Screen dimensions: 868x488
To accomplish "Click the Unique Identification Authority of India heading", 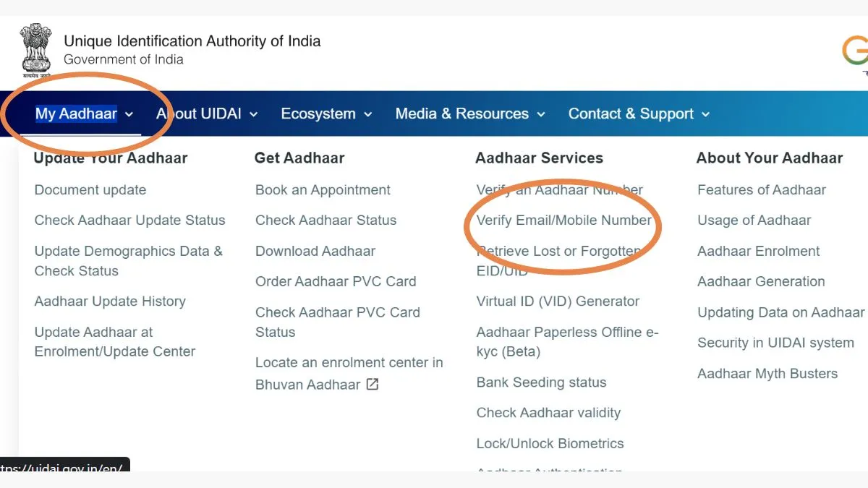I will click(191, 40).
